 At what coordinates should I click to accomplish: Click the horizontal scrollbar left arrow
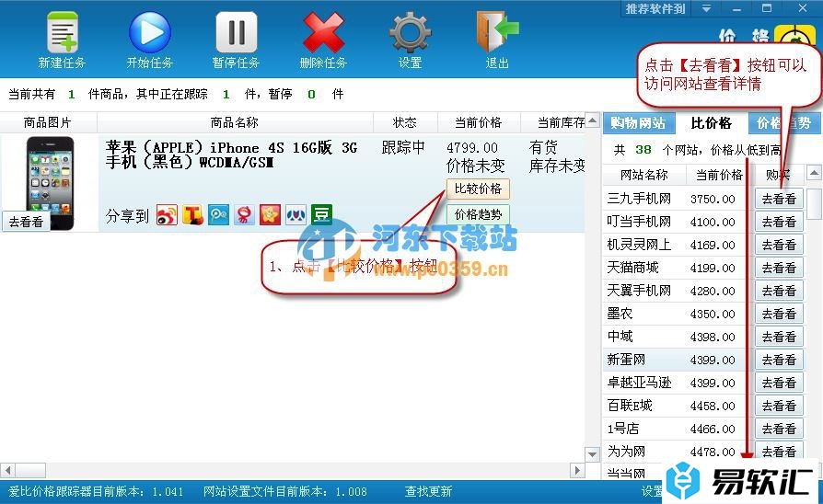tap(7, 470)
